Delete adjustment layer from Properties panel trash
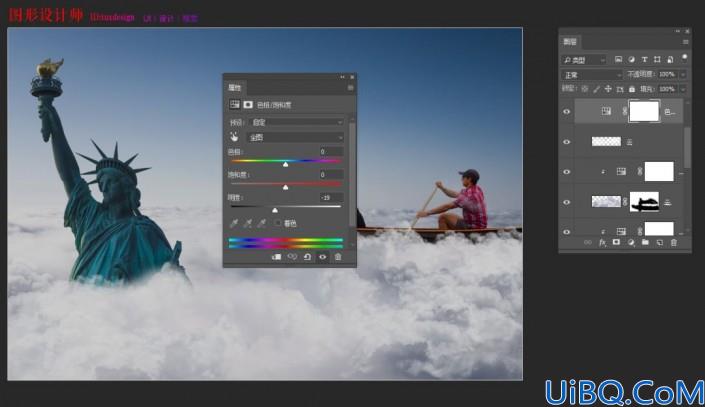The image size is (705, 407). (338, 257)
